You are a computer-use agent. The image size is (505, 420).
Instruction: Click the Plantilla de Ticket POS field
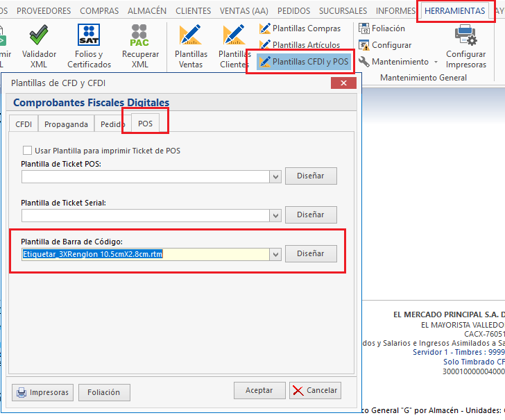tap(145, 176)
